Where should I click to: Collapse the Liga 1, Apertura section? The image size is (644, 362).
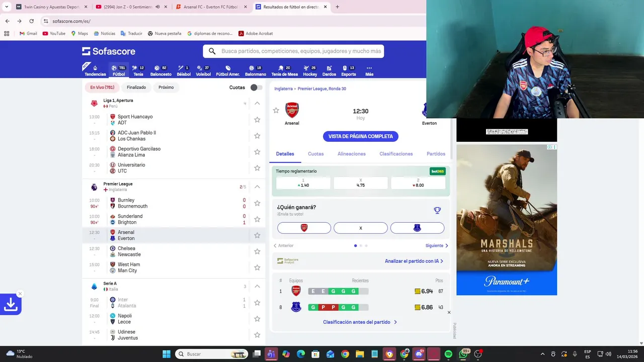click(x=257, y=103)
